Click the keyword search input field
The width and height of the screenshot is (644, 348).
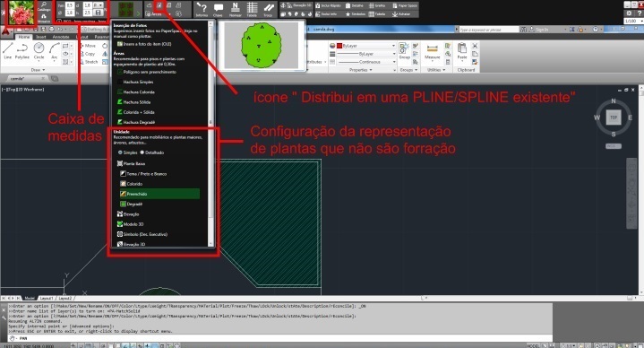[x=489, y=30]
